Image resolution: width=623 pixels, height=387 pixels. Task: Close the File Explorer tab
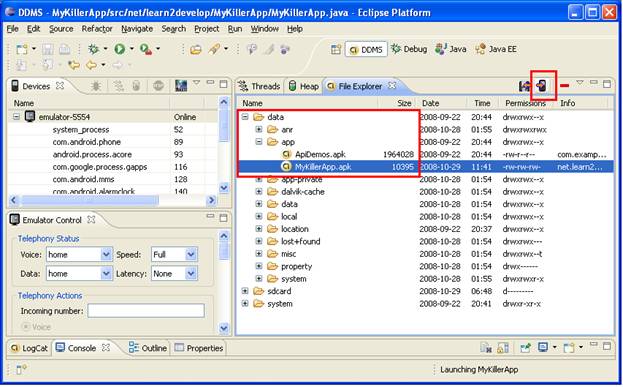[x=392, y=85]
